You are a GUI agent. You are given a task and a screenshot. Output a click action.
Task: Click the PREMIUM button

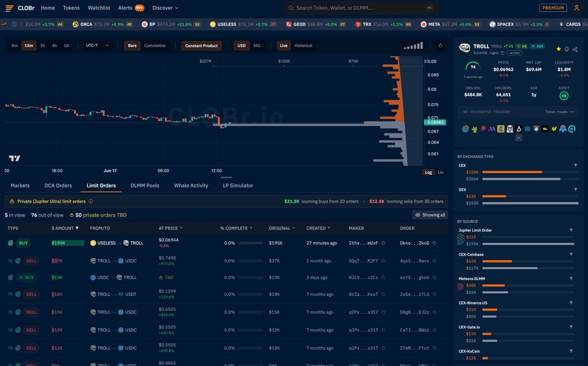coord(553,8)
